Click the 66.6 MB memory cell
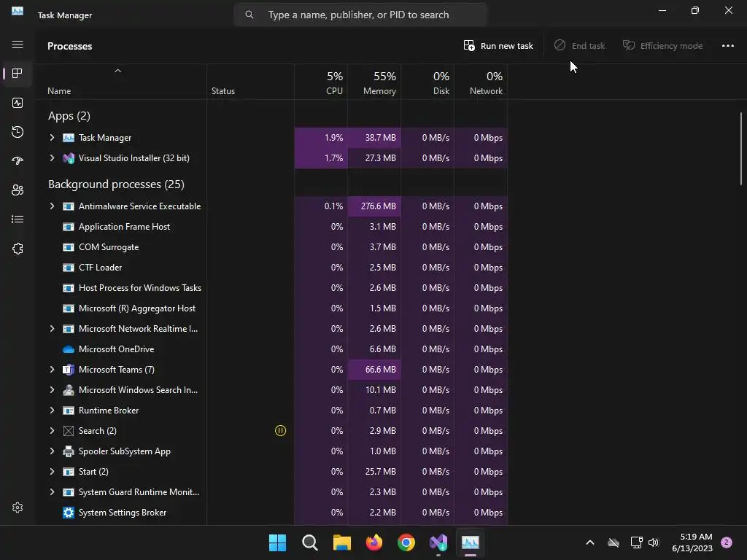 pos(374,370)
